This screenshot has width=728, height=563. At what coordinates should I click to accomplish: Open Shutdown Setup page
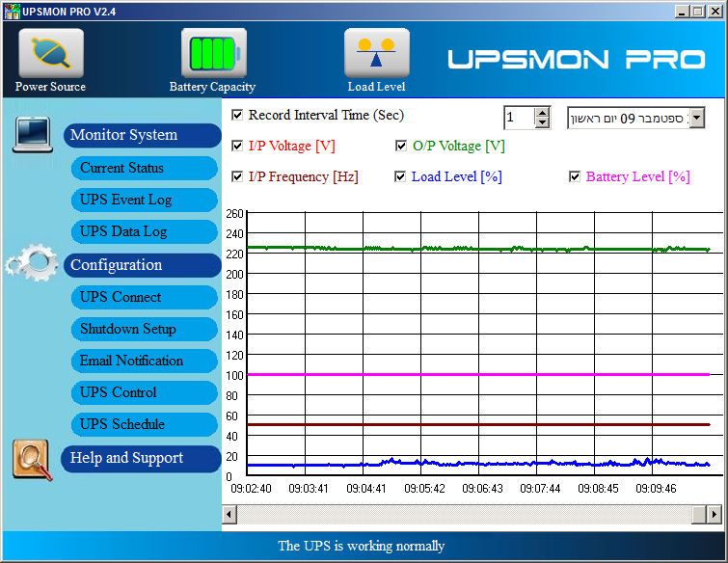click(145, 329)
